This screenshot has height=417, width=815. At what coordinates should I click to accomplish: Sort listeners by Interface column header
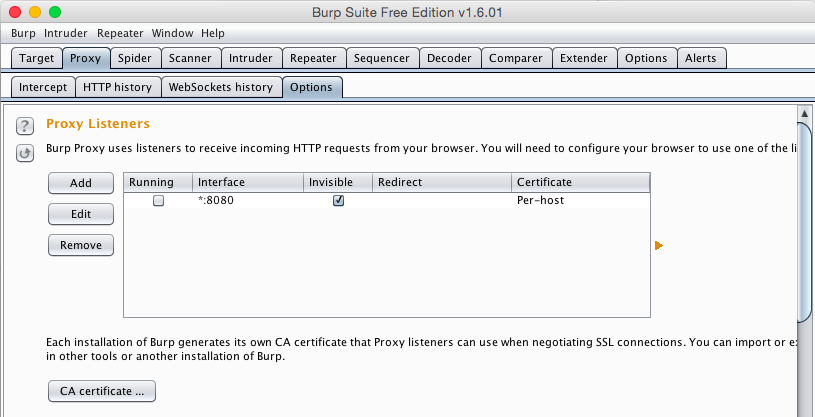(x=248, y=182)
